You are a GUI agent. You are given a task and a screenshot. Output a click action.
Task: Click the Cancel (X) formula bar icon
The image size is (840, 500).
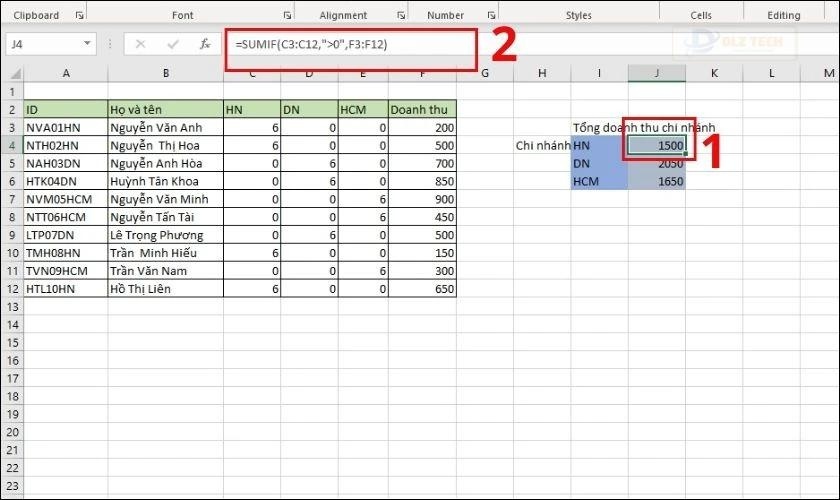coord(140,45)
